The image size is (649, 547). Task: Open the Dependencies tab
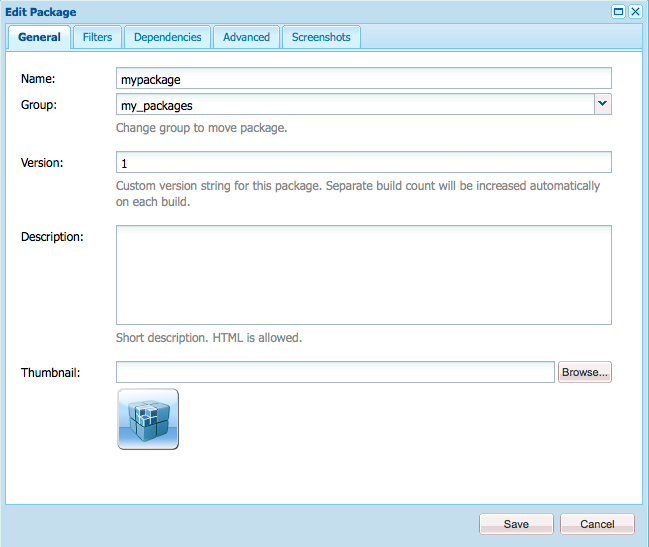[x=168, y=37]
